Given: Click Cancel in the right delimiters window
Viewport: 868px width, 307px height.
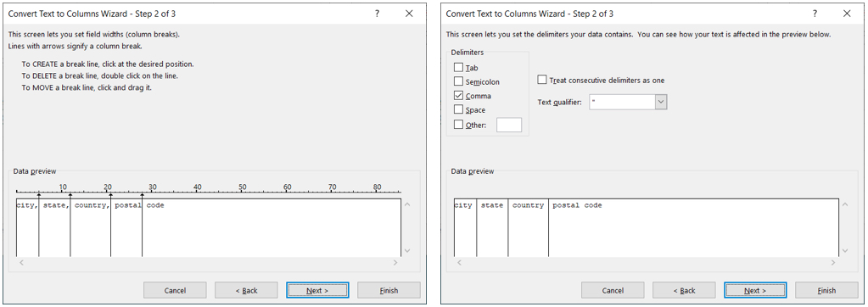Looking at the screenshot, I should 613,290.
